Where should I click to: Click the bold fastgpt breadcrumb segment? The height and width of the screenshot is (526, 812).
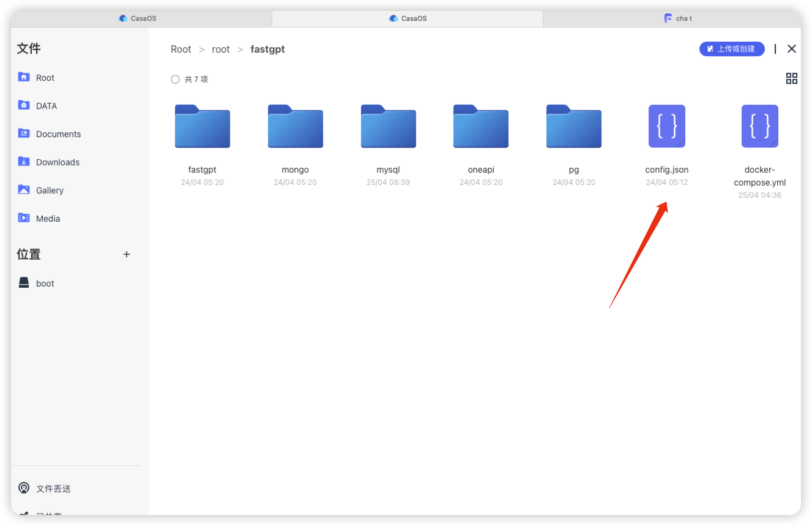(268, 50)
